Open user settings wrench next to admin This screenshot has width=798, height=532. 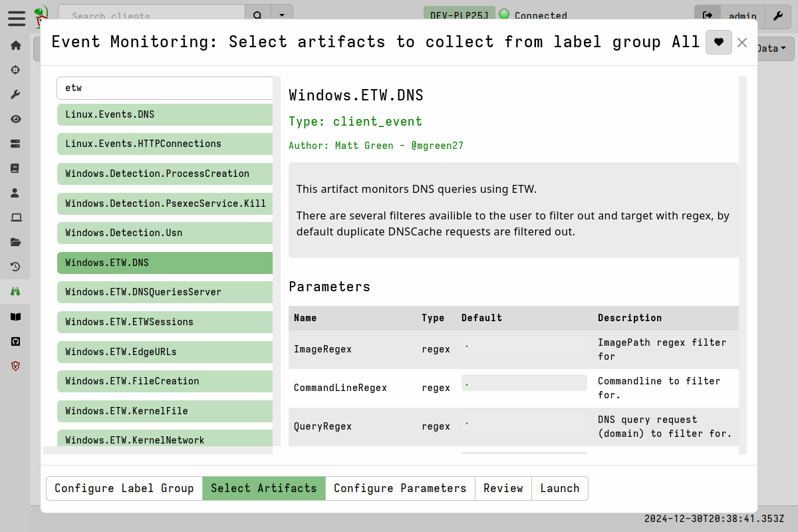(778, 17)
